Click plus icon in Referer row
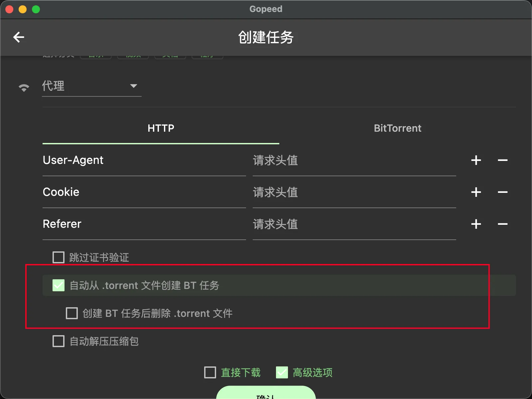This screenshot has width=532, height=399. (x=476, y=224)
